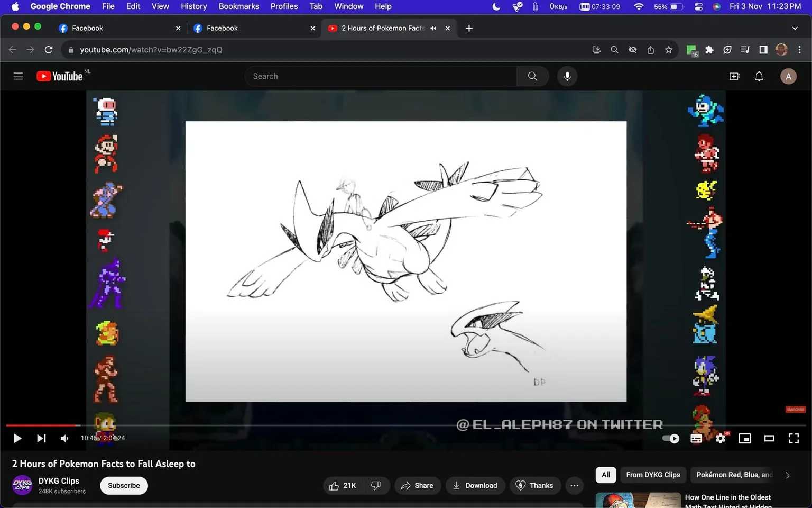Open the YouTube guide hamburger menu
This screenshot has height=508, width=812.
coord(18,76)
